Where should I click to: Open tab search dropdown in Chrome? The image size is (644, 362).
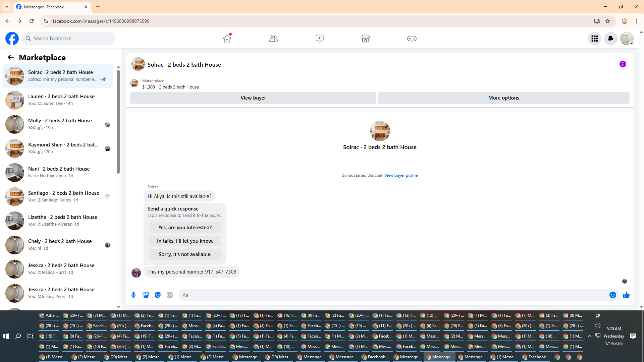pos(7,7)
